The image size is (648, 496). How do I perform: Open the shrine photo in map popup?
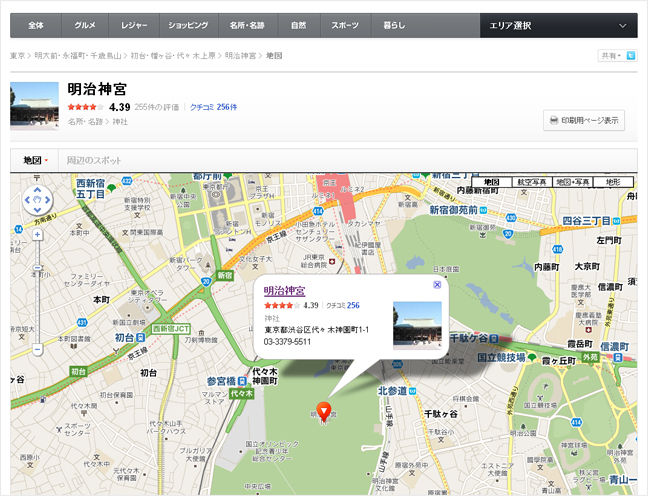coord(417,325)
